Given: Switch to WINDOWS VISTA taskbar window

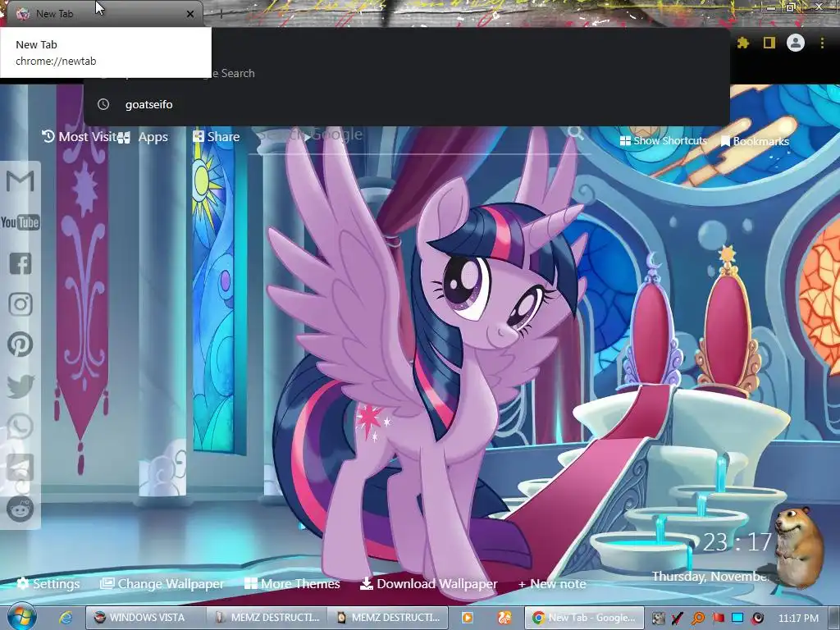Looking at the screenshot, I should tap(145, 618).
